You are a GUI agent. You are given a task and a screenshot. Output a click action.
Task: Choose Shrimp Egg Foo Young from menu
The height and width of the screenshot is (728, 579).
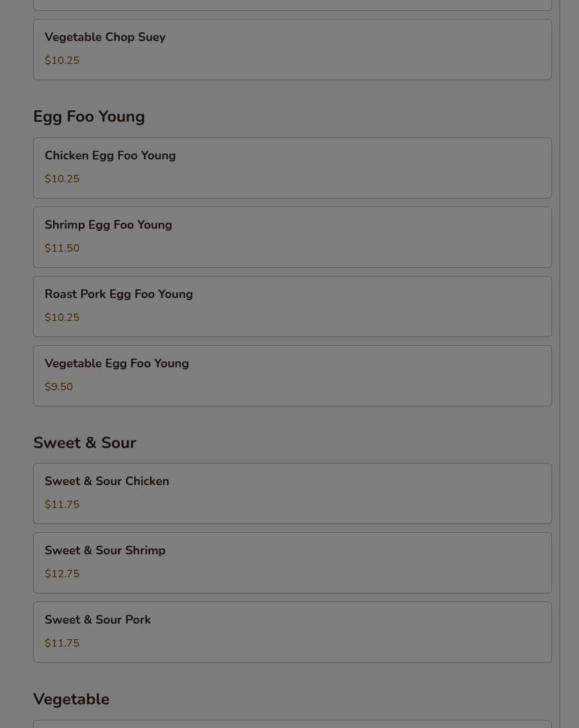108,225
